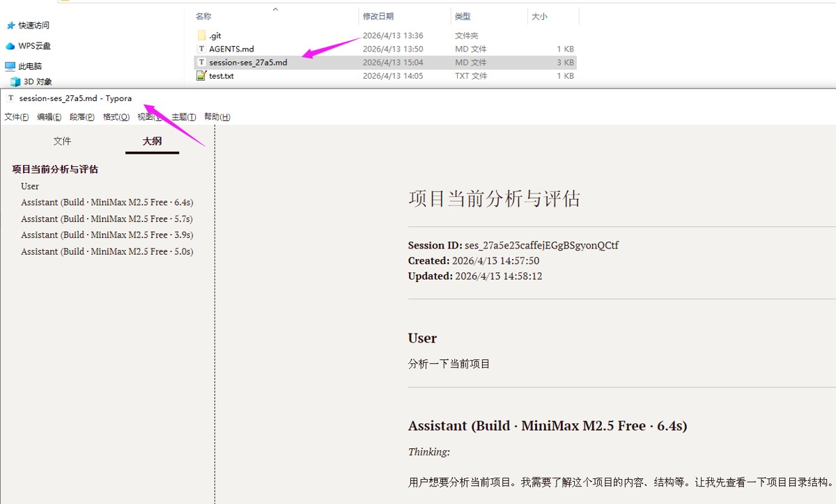The width and height of the screenshot is (836, 504).
Task: Open the 帮助(H) menu in Typora
Action: (x=217, y=117)
